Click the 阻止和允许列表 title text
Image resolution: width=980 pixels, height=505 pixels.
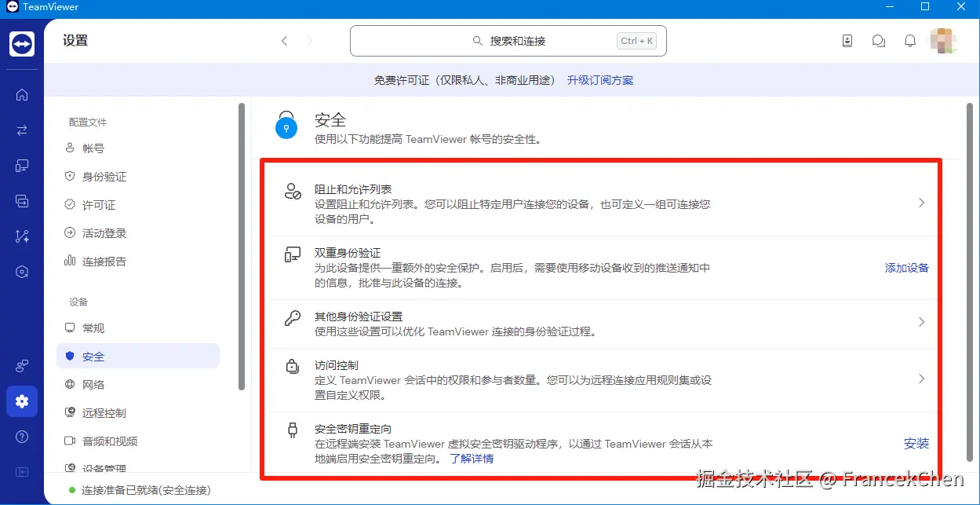pyautogui.click(x=353, y=189)
